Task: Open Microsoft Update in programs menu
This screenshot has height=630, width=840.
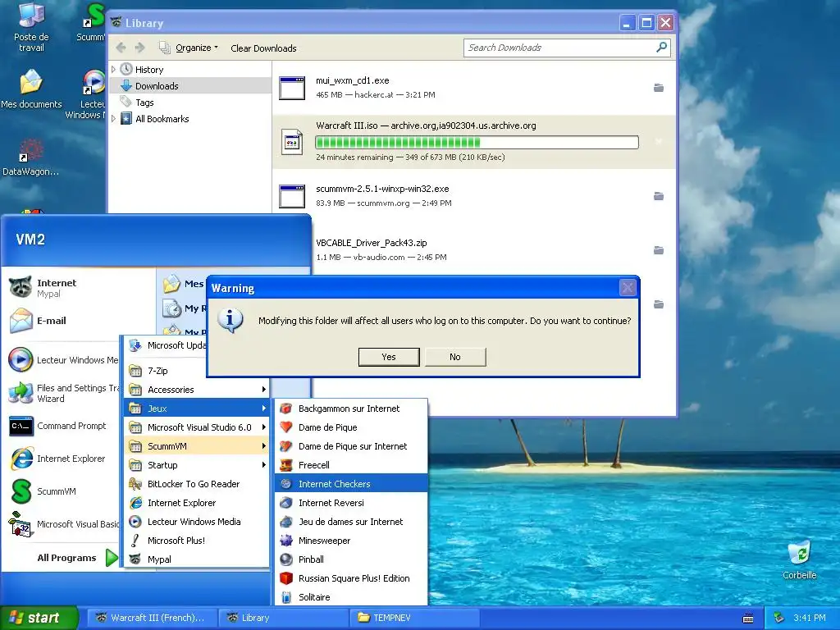Action: coord(166,345)
